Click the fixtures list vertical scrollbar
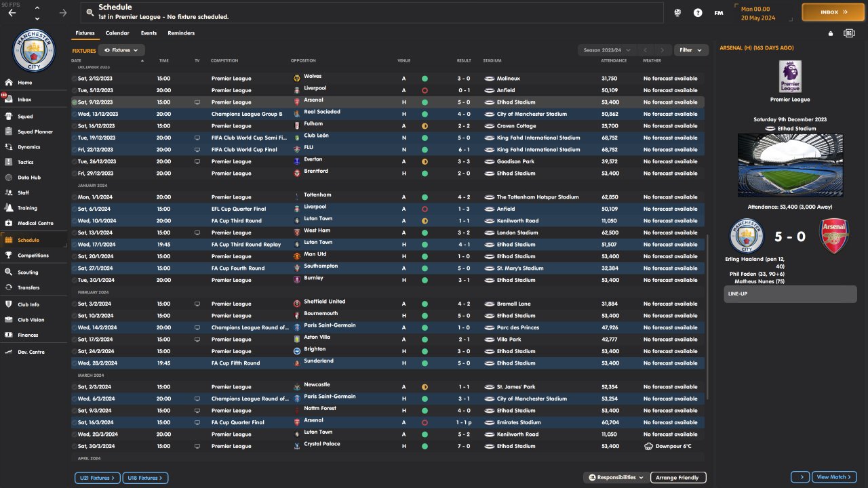Viewport: 868px width, 488px height. pyautogui.click(x=707, y=317)
